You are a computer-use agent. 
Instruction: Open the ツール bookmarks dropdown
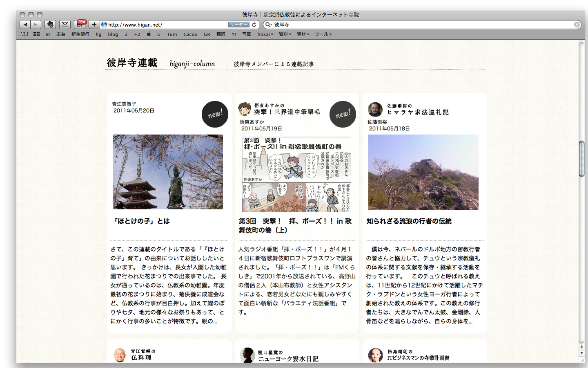point(323,34)
